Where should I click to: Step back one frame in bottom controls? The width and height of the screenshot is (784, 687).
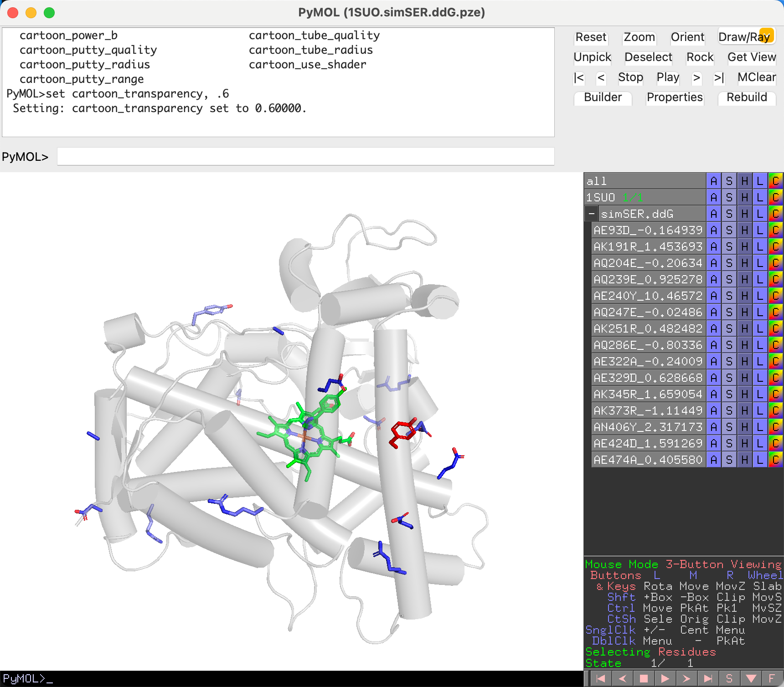622,678
